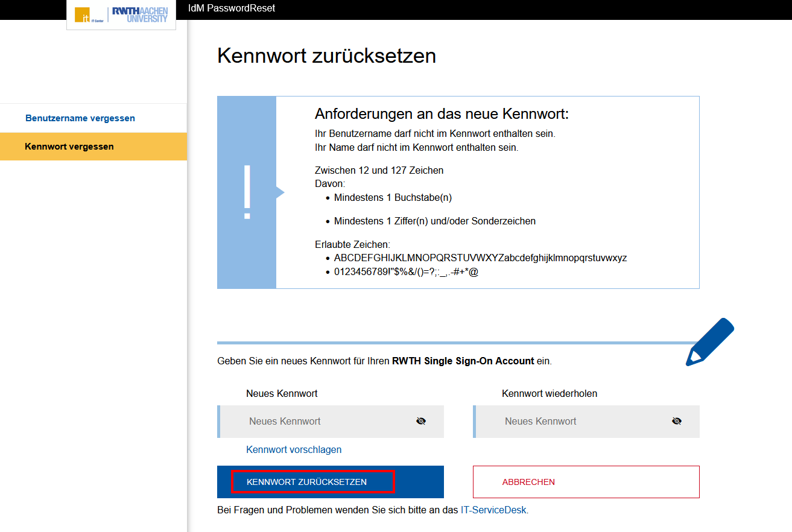Screen dimensions: 792x532
Task: Click the IdM PasswordReset header title
Action: click(231, 8)
